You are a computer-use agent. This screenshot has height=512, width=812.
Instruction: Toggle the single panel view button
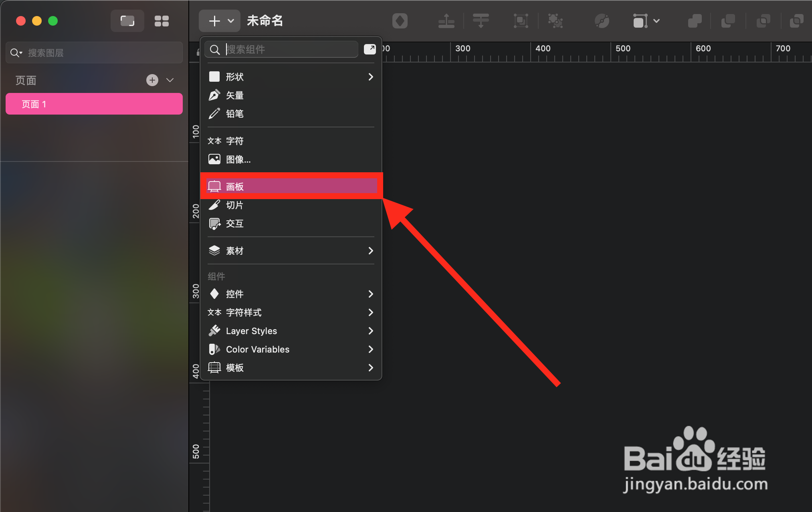pyautogui.click(x=127, y=20)
